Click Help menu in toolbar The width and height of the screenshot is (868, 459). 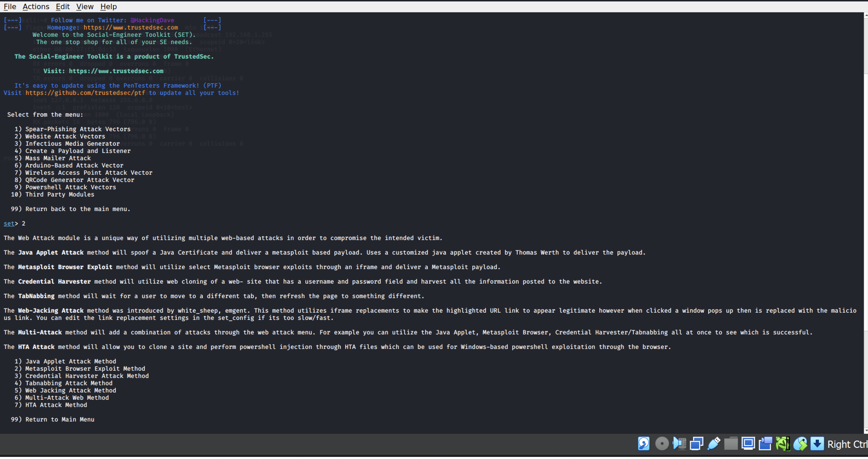click(108, 6)
